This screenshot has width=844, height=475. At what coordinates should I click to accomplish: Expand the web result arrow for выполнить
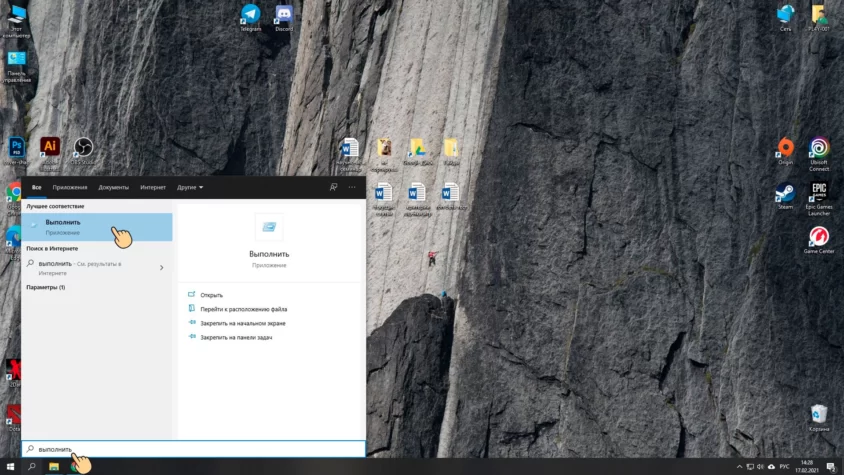click(x=161, y=268)
